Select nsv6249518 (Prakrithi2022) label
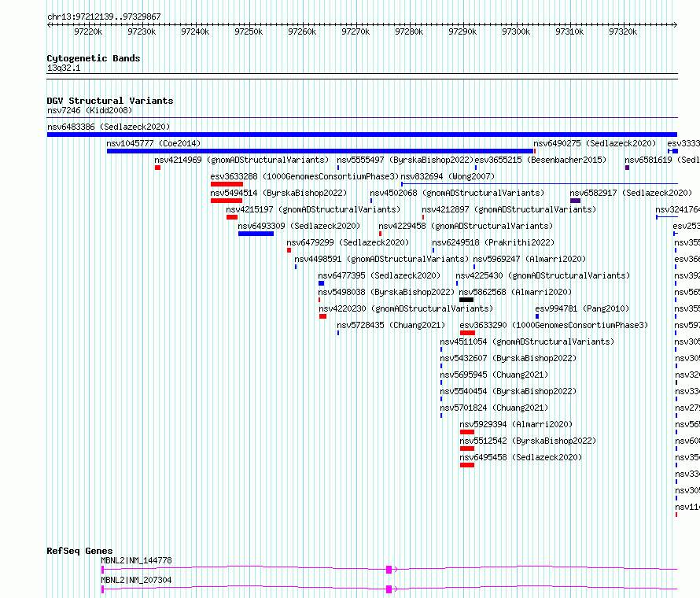Image resolution: width=700 pixels, height=598 pixels. pos(493,242)
